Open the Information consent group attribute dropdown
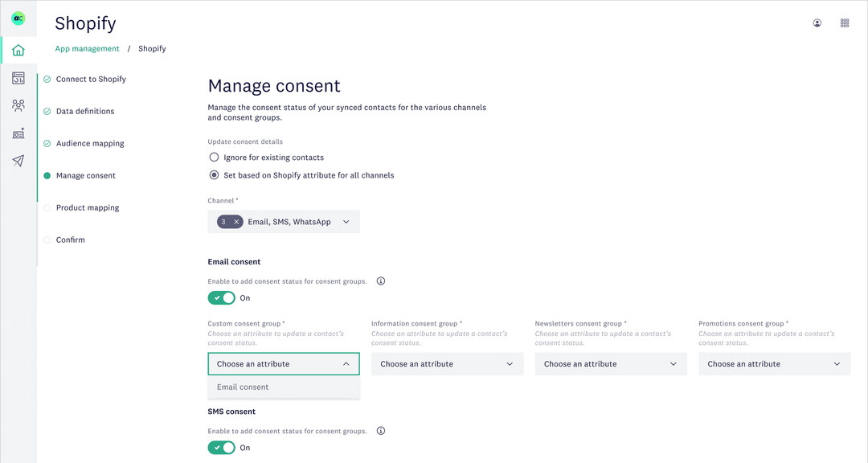Viewport: 868px width, 463px height. 447,363
